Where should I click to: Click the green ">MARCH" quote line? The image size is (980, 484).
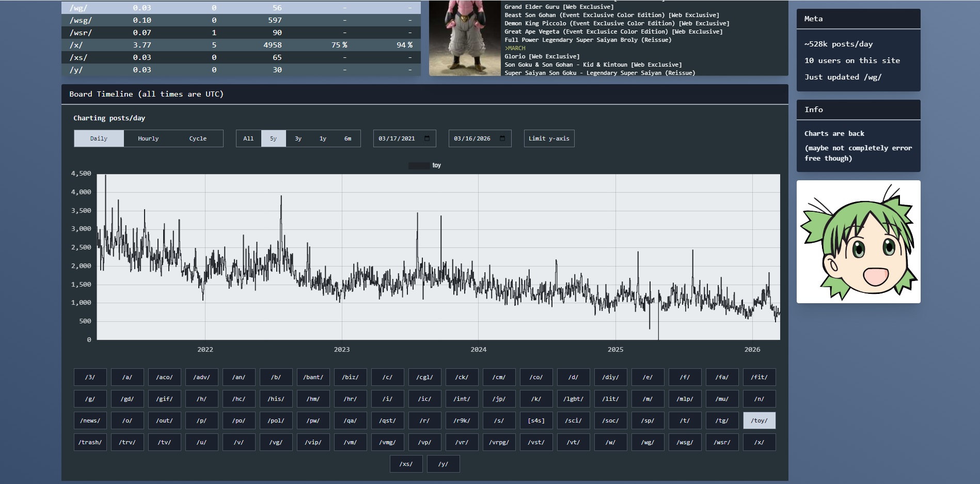tap(515, 48)
